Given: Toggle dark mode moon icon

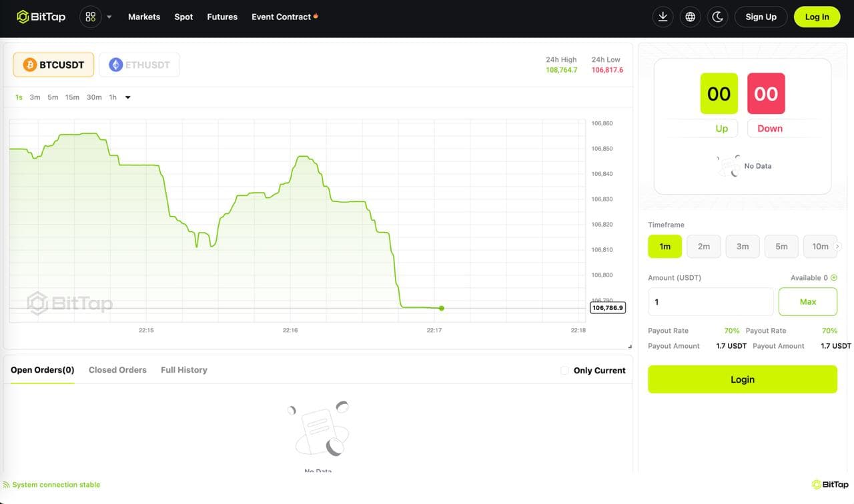Looking at the screenshot, I should [718, 17].
